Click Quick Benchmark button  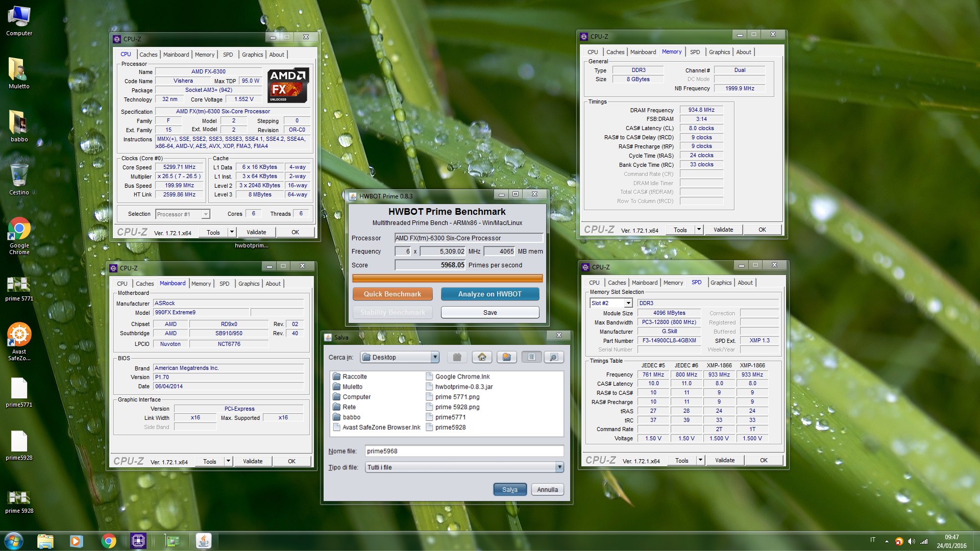[x=392, y=294]
